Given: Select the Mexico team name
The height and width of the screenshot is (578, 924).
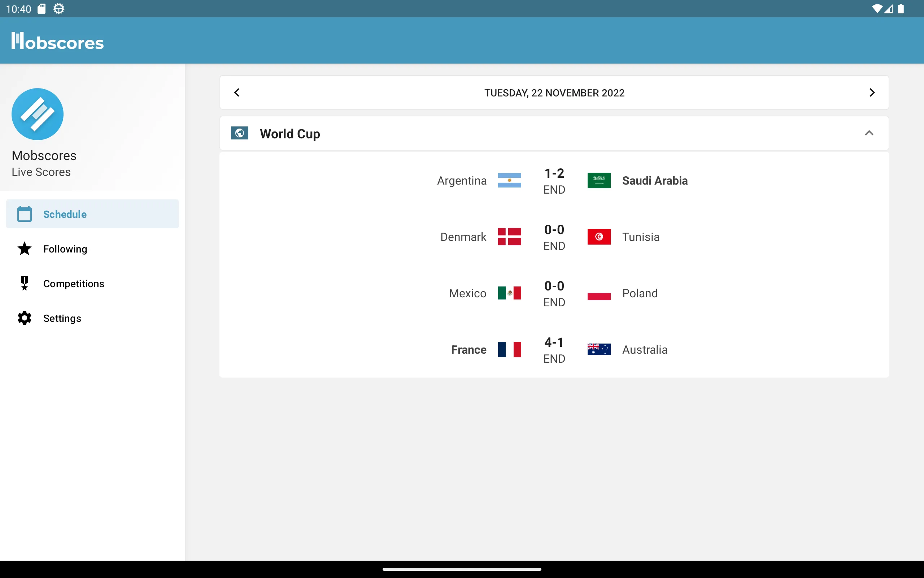Looking at the screenshot, I should (468, 293).
